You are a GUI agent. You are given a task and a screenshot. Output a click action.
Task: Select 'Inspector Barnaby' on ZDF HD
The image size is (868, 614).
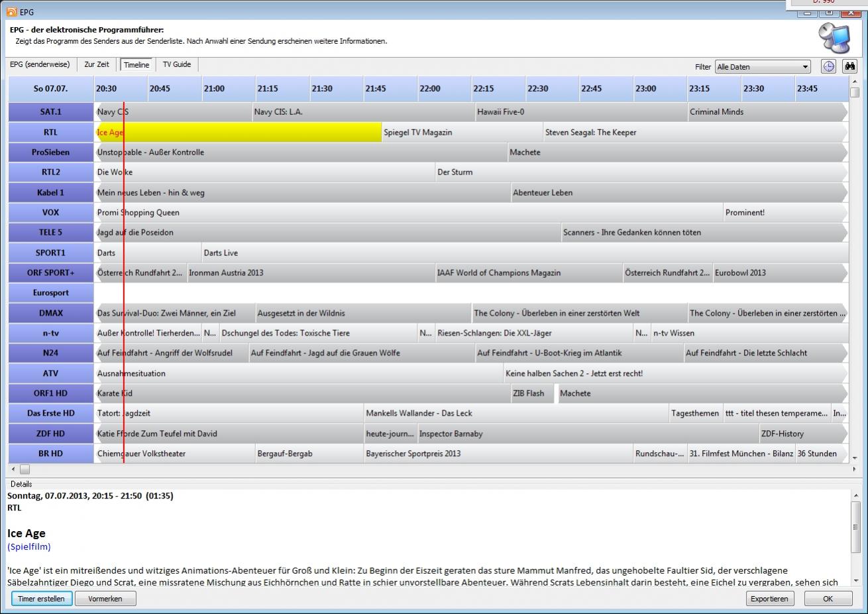tap(588, 434)
